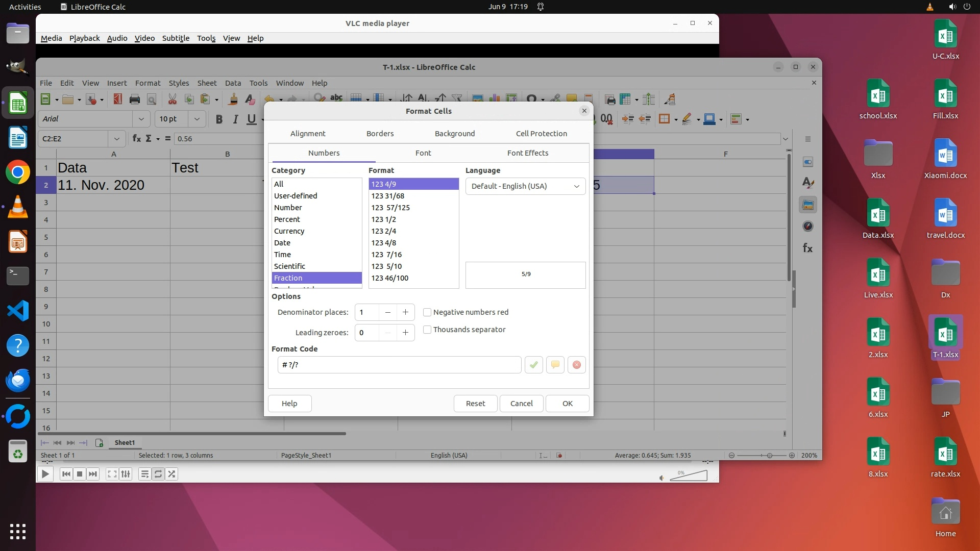Enable Thousands separator checkbox
The width and height of the screenshot is (980, 551).
(x=427, y=330)
